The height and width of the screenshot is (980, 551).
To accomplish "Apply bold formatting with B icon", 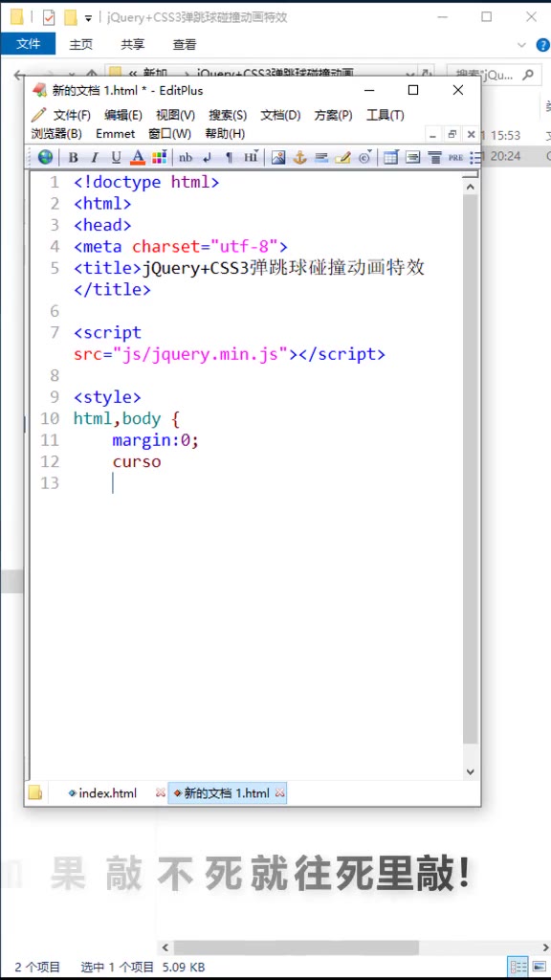I will tap(73, 158).
